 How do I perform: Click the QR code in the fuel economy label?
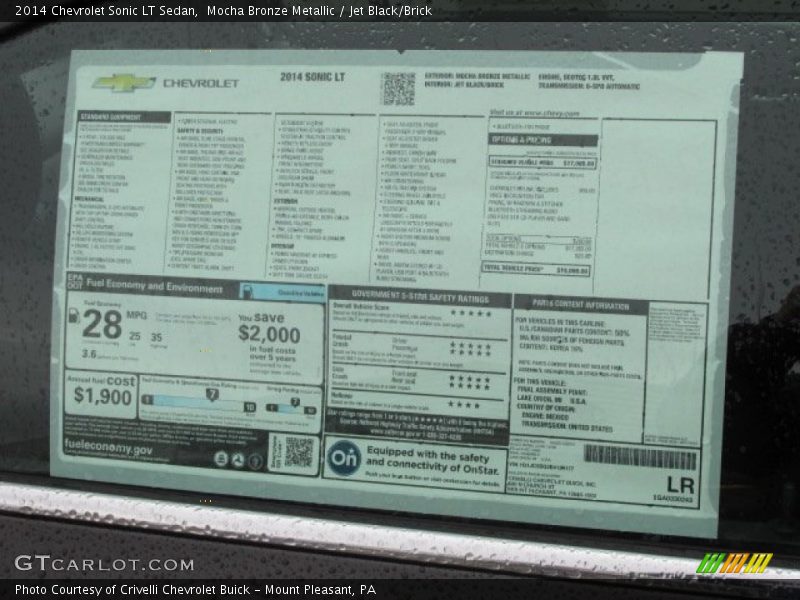pyautogui.click(x=297, y=453)
